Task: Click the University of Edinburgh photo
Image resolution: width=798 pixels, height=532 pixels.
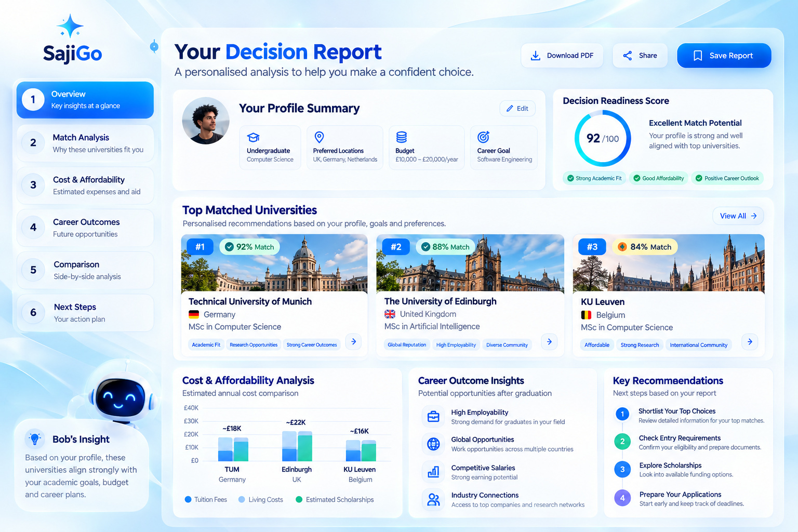Action: coord(470,263)
